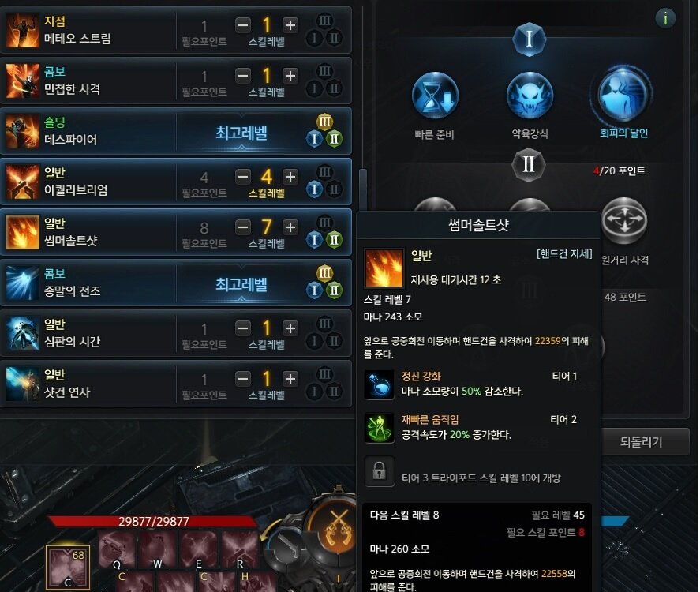The image size is (700, 592).
Task: Click the 되돌리기 revert button
Action: pyautogui.click(x=641, y=441)
